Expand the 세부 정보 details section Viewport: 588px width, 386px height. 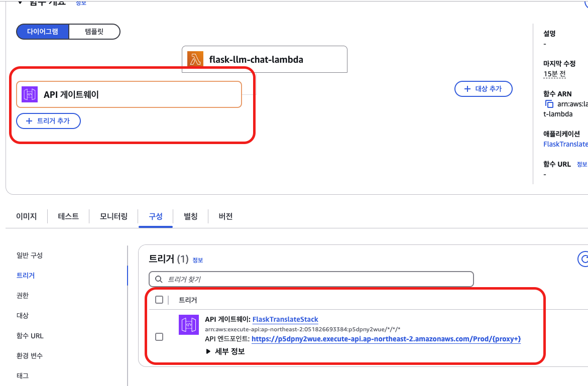225,351
